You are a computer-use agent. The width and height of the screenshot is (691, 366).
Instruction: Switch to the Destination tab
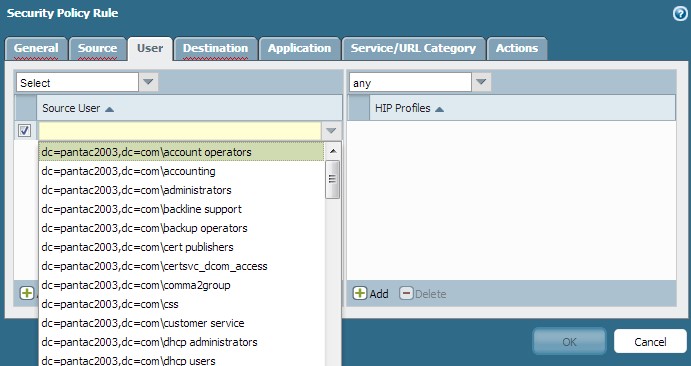pos(215,48)
